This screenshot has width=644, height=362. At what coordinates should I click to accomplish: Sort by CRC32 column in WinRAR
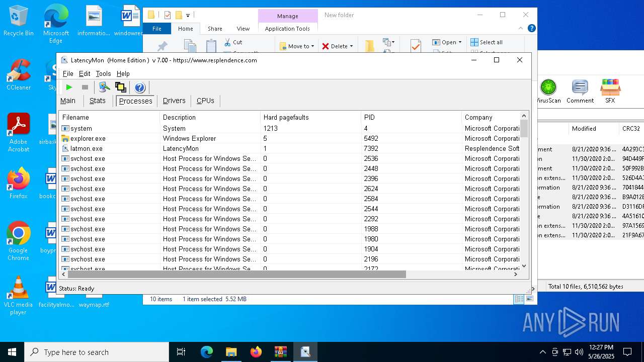pos(631,129)
